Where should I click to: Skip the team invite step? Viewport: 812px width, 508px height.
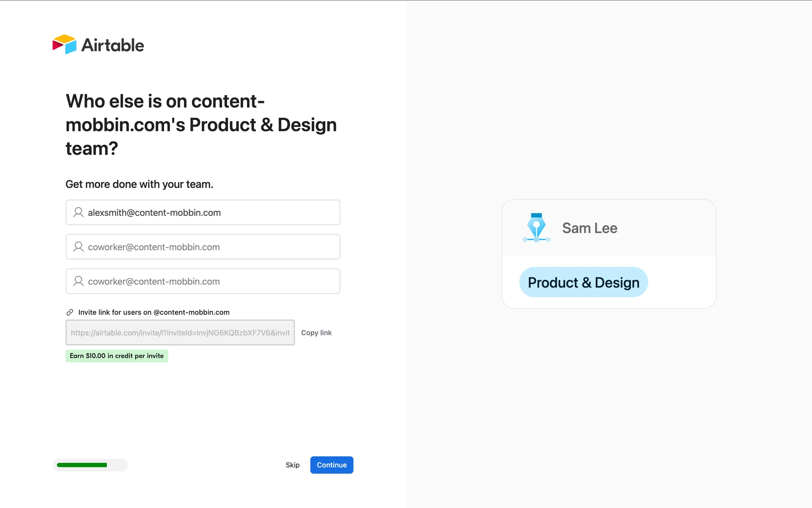click(x=292, y=465)
